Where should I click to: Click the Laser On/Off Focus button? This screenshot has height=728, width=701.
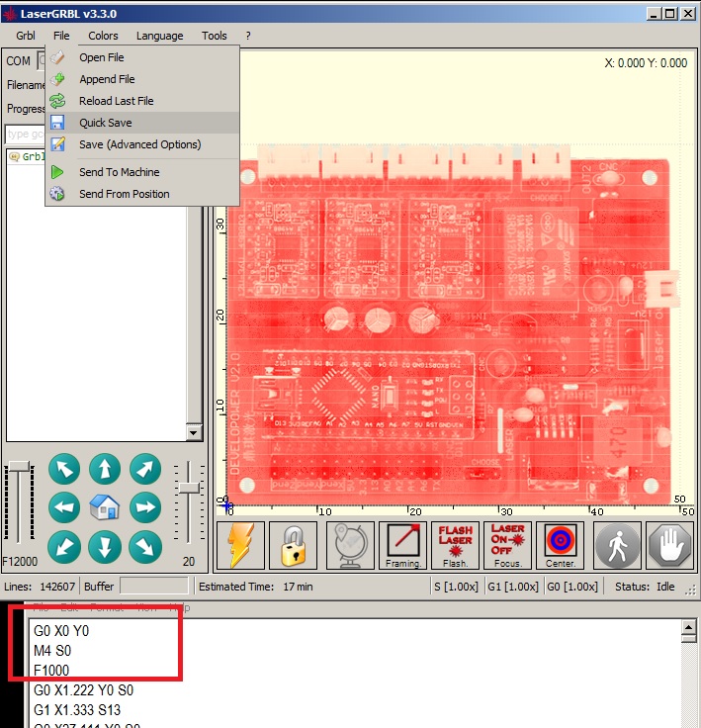(507, 546)
